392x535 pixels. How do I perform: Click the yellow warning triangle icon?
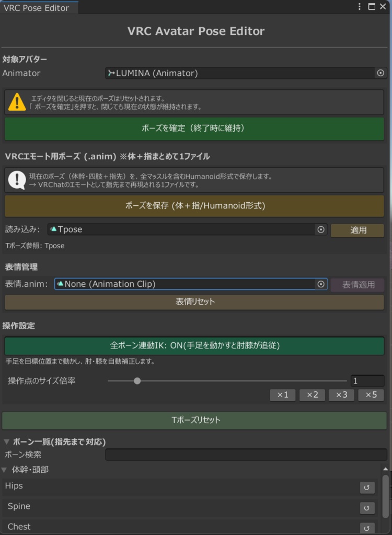17,102
